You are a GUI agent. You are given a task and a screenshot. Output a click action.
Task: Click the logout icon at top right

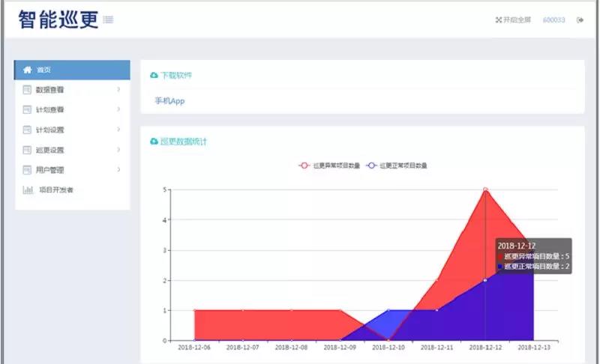click(580, 20)
